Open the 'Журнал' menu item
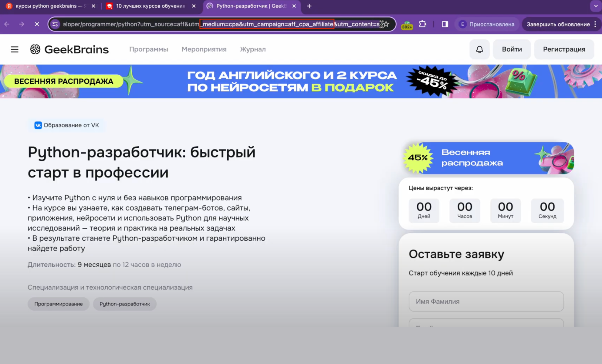 coord(253,49)
